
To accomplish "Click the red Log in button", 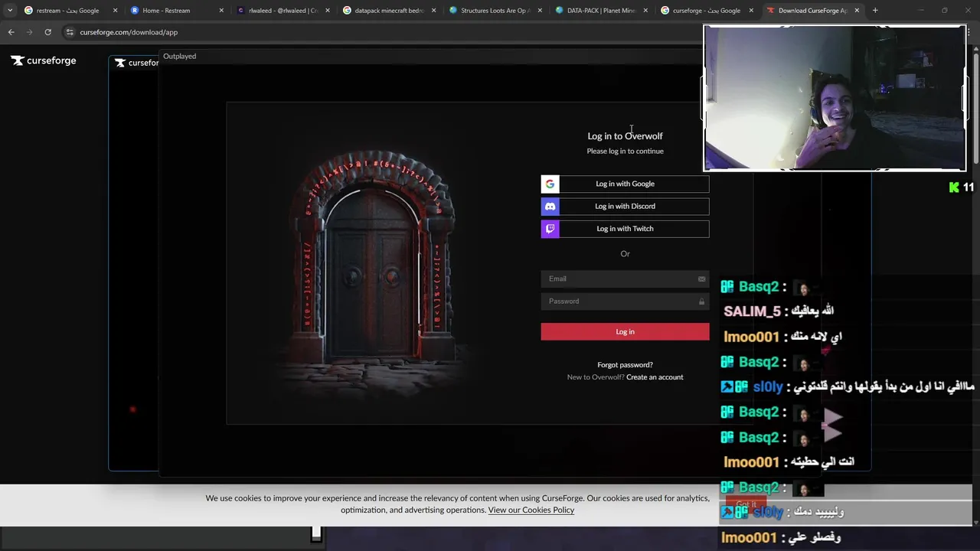I will (x=625, y=331).
